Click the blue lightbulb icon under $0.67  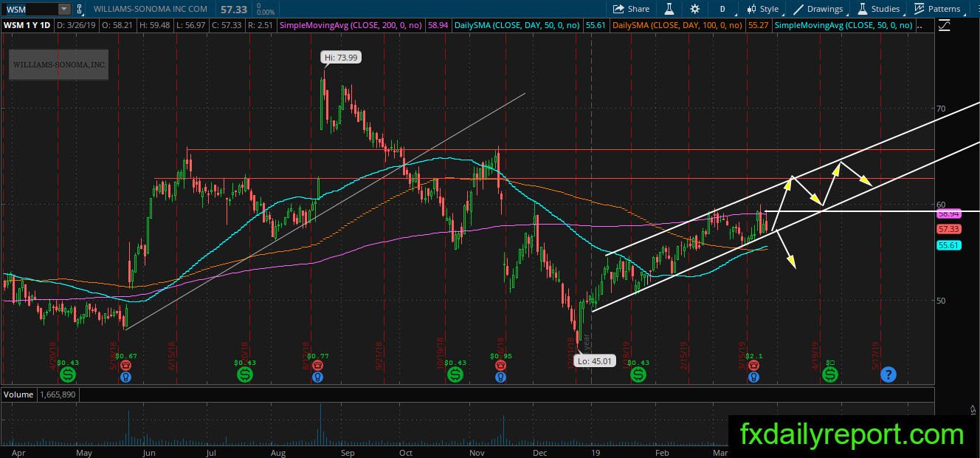(125, 377)
